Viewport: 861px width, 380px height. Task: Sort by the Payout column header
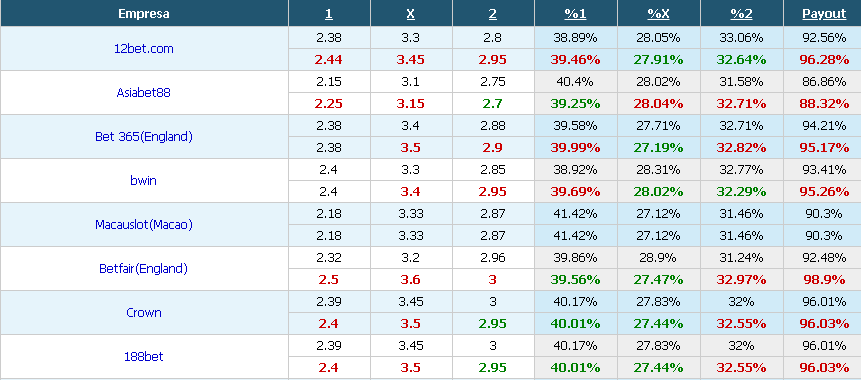pos(824,14)
